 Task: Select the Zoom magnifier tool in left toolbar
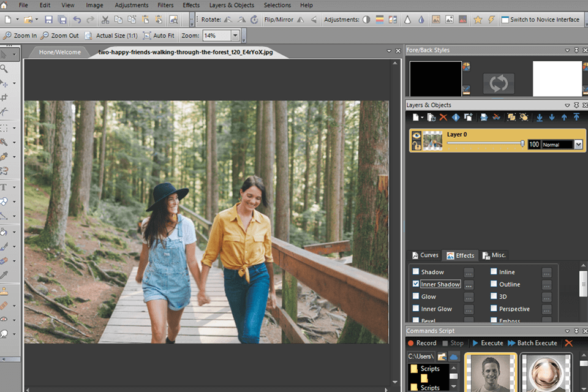4,69
